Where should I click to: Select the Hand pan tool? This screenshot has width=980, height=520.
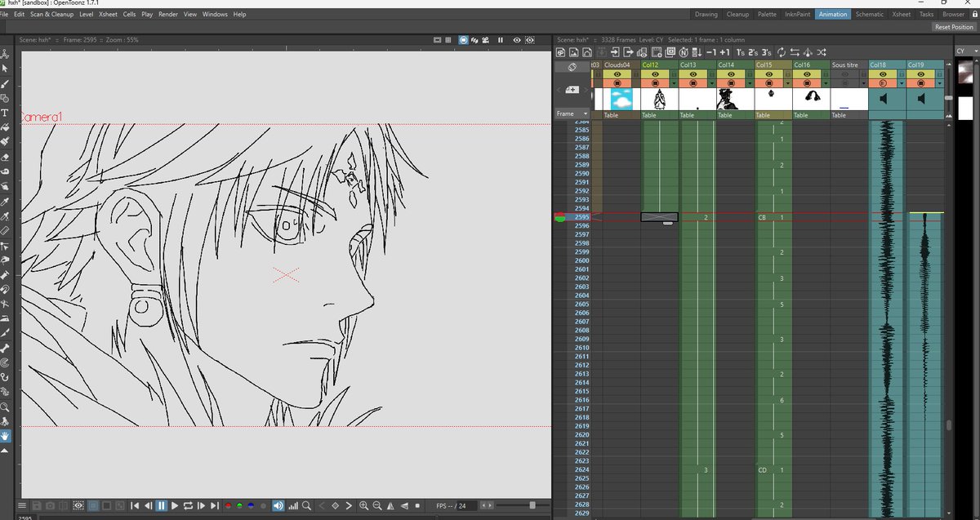coord(5,435)
